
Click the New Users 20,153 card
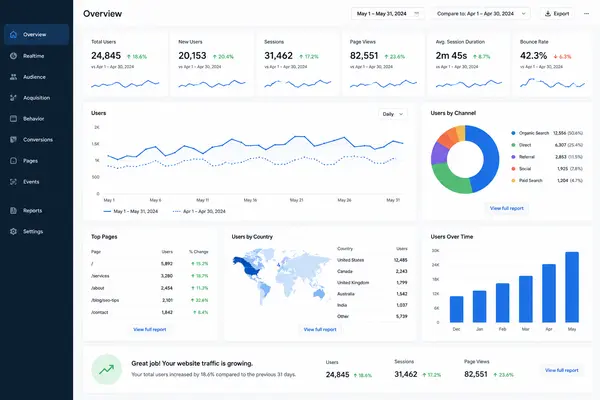pos(212,64)
